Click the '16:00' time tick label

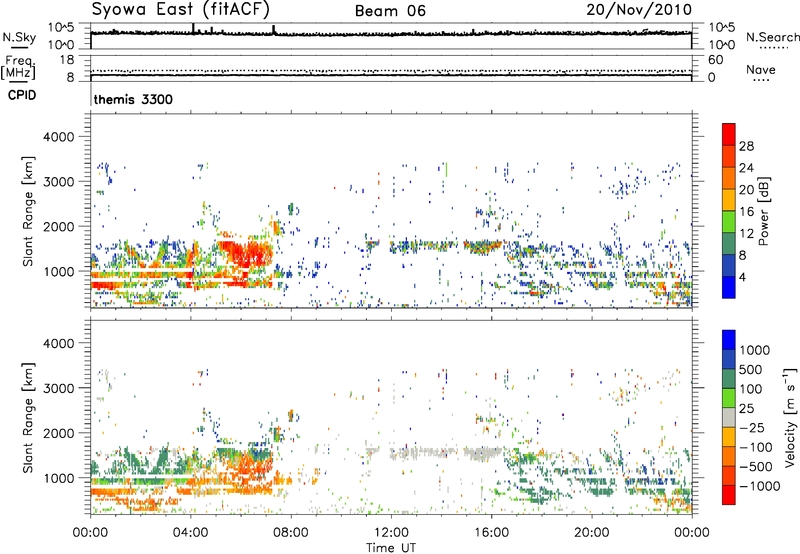tap(491, 533)
